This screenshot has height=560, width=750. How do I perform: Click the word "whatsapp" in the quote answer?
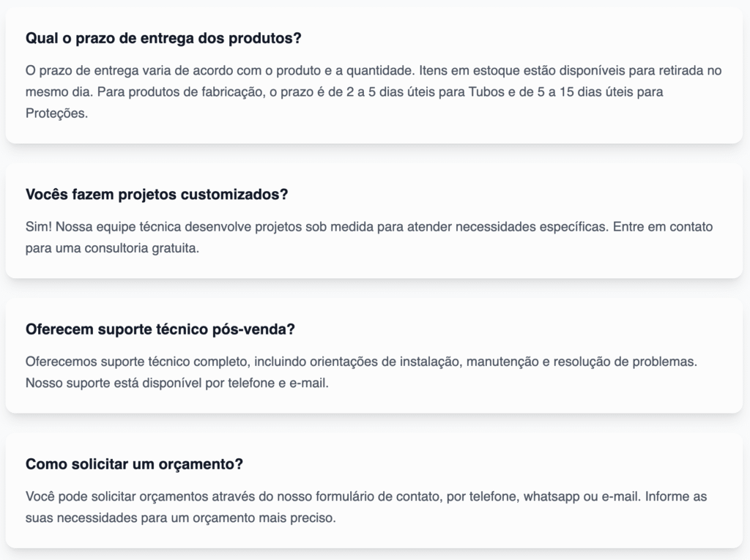tap(552, 496)
